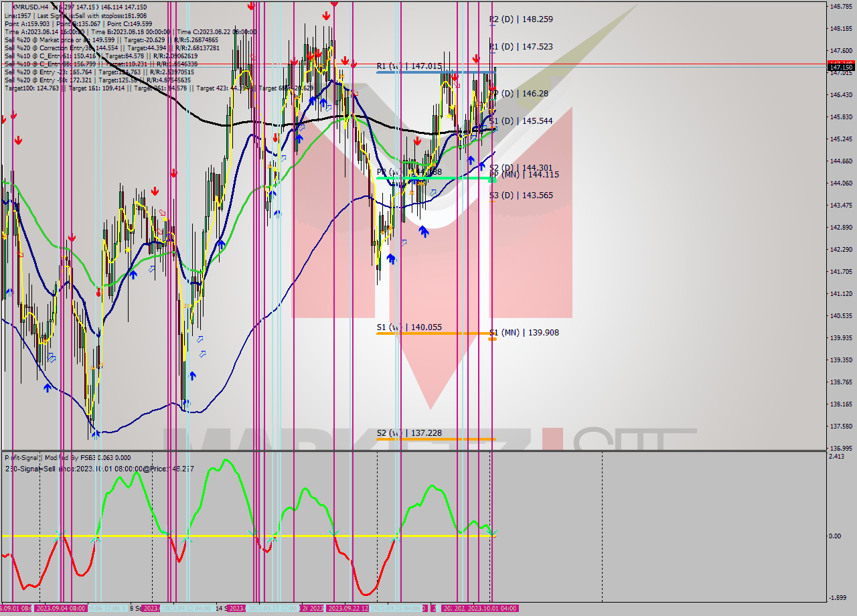
Task: Click the R2 (D) | 148.259 pivot label
Action: click(x=521, y=19)
